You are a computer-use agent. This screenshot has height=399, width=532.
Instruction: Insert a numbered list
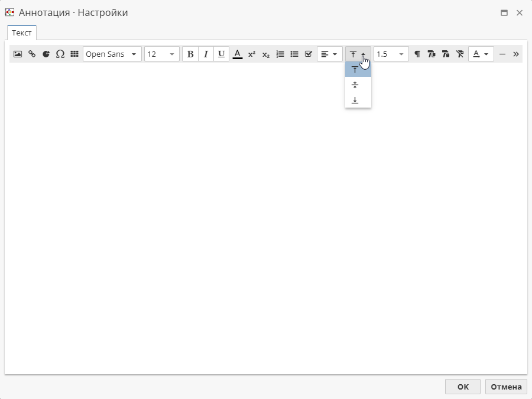point(280,54)
